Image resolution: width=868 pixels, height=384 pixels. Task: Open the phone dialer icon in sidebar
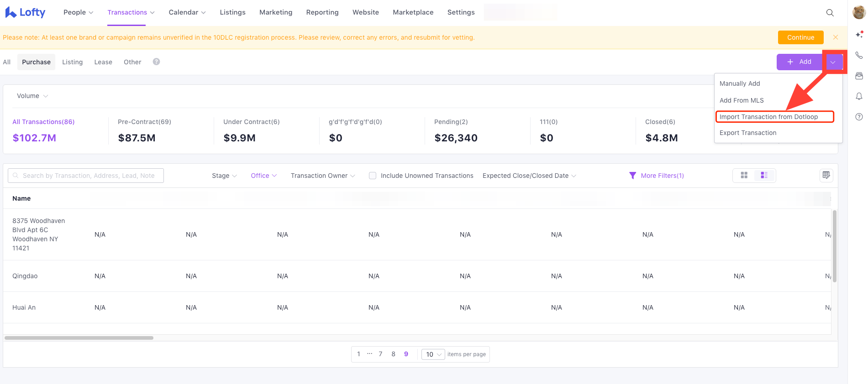pyautogui.click(x=859, y=55)
